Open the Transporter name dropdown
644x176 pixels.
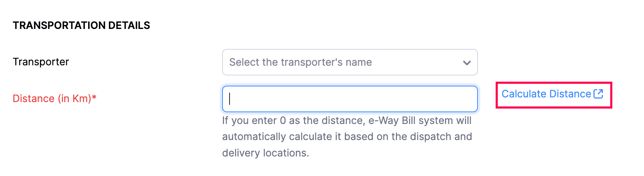point(349,62)
